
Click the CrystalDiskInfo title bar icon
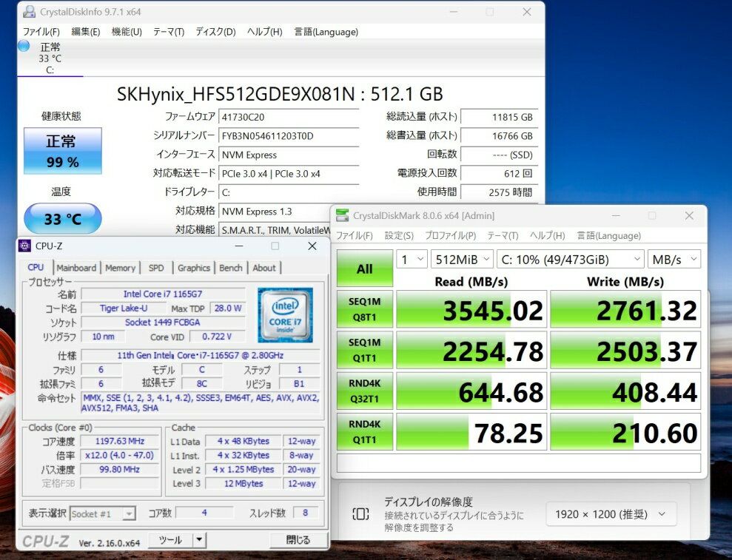pyautogui.click(x=28, y=12)
